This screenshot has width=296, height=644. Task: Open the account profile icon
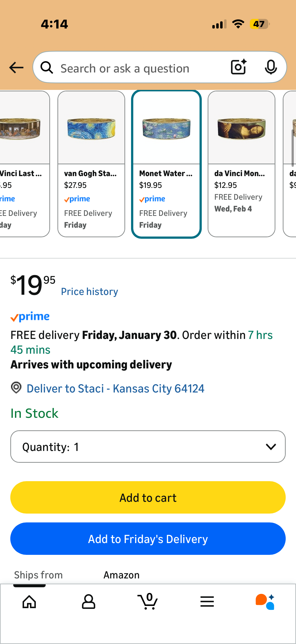[88, 602]
